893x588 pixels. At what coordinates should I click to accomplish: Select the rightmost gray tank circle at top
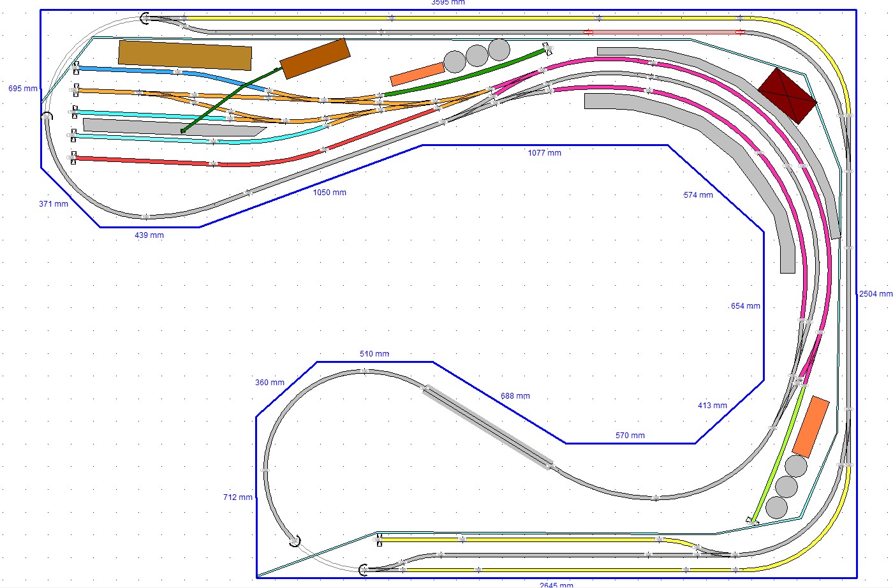pyautogui.click(x=499, y=50)
